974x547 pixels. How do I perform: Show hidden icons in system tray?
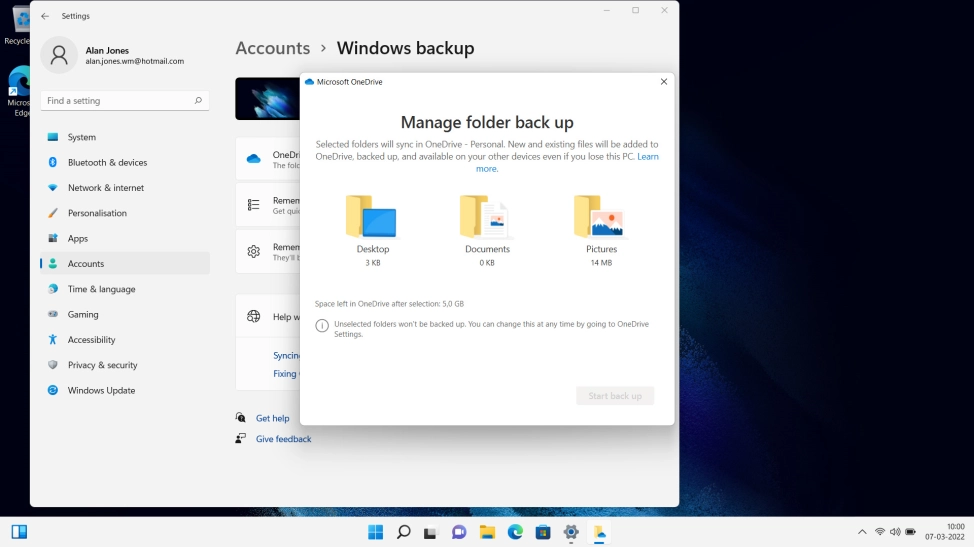pos(862,532)
